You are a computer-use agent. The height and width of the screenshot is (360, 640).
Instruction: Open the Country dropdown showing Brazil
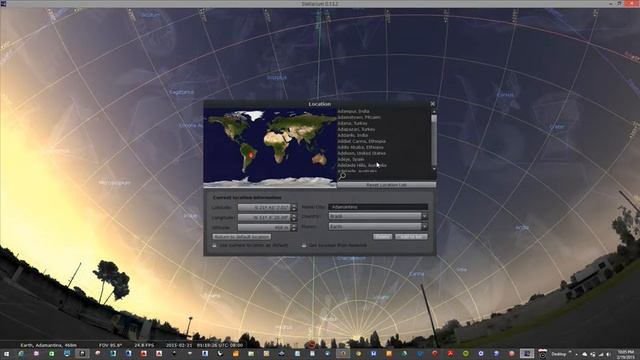378,216
